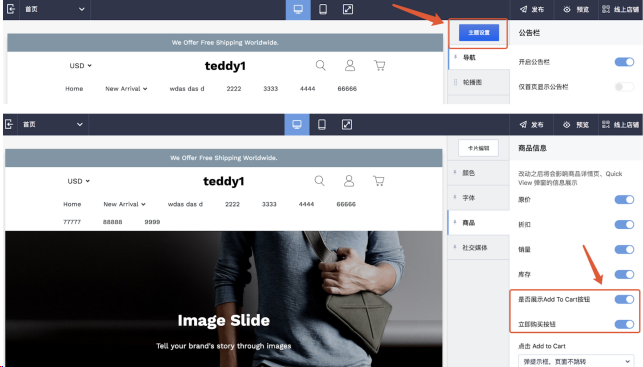Click the free shipping announcement bar in the lower preview
The height and width of the screenshot is (367, 643).
(223, 158)
